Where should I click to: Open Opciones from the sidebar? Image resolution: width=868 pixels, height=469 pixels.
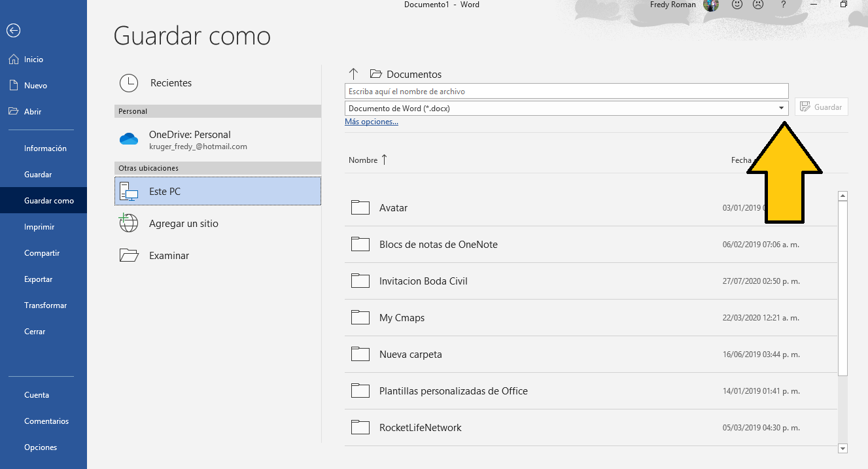pyautogui.click(x=40, y=447)
